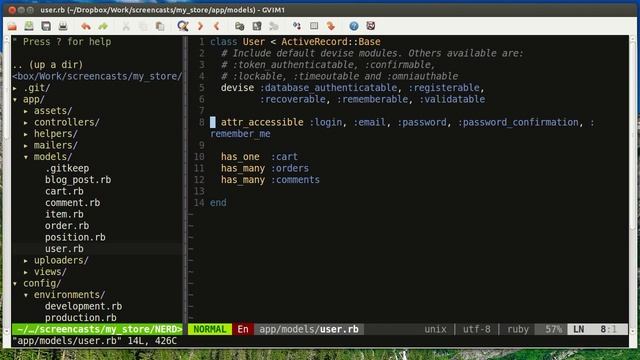Expand the helpers/ folder arrow
This screenshot has height=360, width=640.
pyautogui.click(x=26, y=134)
